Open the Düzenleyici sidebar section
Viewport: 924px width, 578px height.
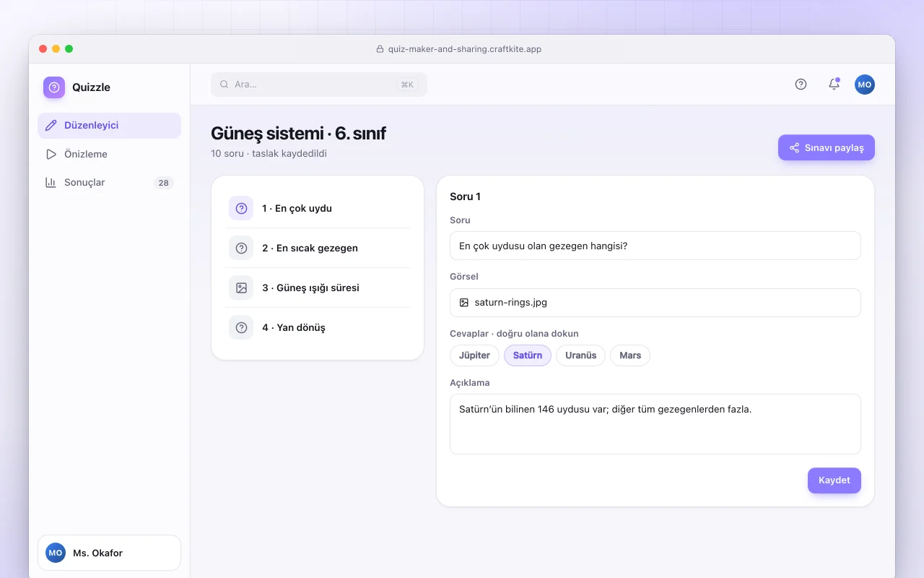tap(109, 126)
